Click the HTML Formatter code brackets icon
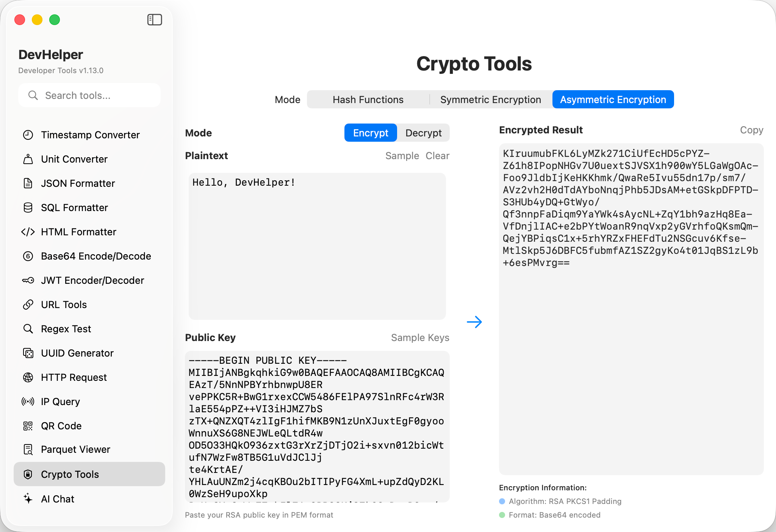The width and height of the screenshot is (776, 532). (28, 232)
